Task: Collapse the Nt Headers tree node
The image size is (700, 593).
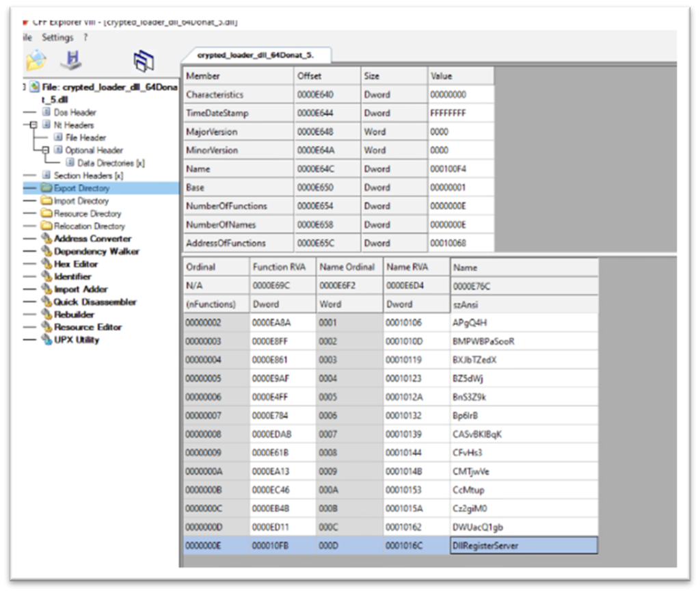Action: 33,125
